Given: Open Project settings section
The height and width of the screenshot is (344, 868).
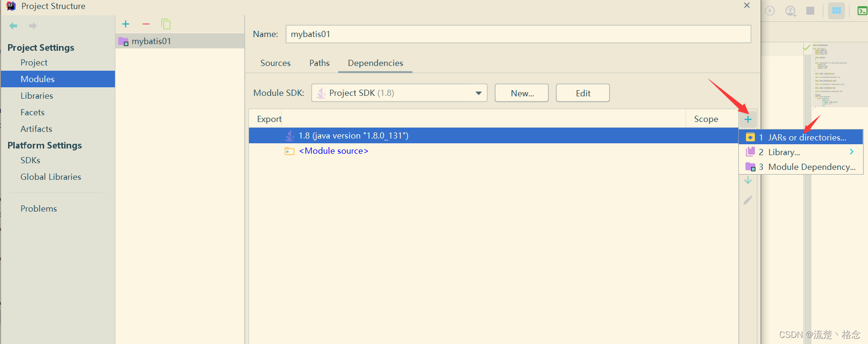Looking at the screenshot, I should (34, 63).
